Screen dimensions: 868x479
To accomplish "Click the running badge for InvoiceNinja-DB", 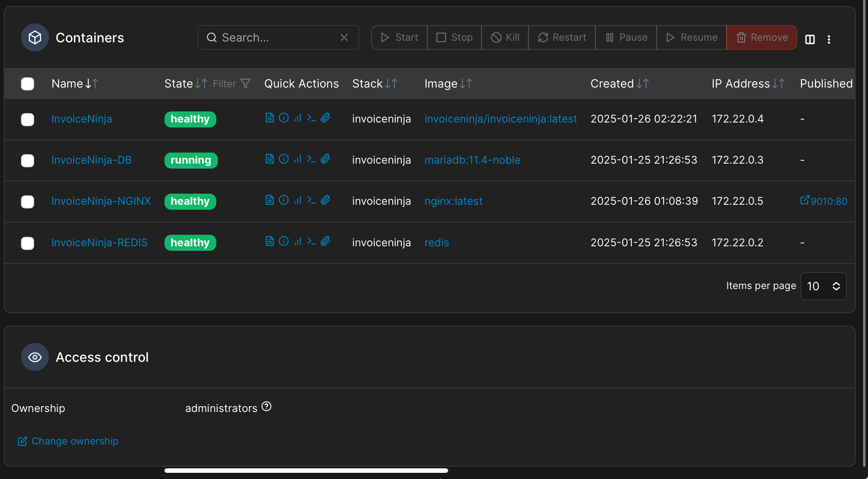I will pos(191,160).
